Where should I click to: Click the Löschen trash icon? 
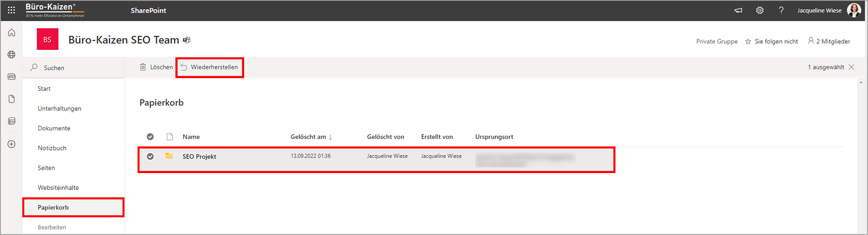click(x=143, y=67)
